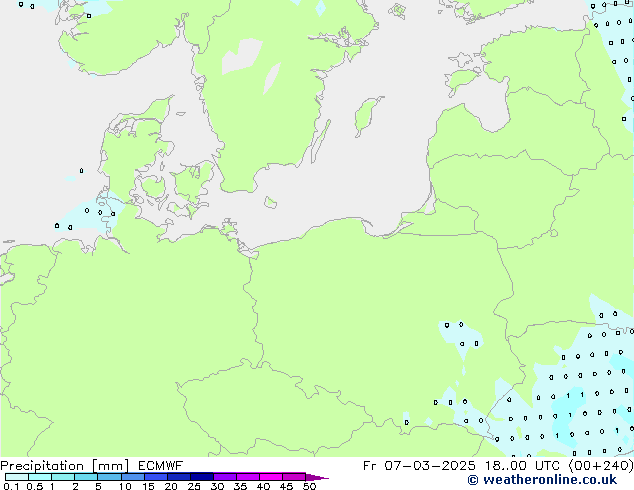The image size is (634, 490).
Task: Click the '40' legend scale label
Action: pos(263,486)
